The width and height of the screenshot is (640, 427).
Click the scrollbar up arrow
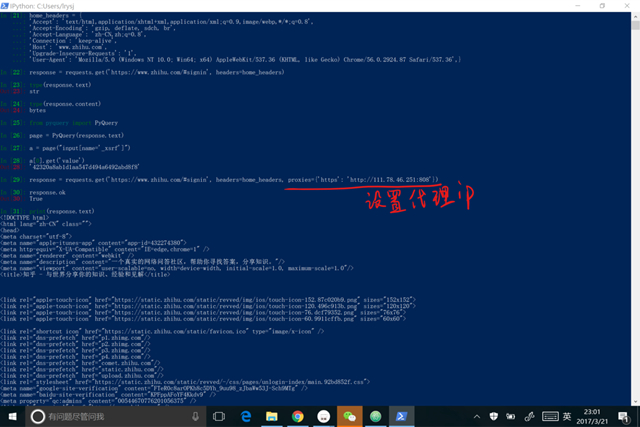point(635,17)
